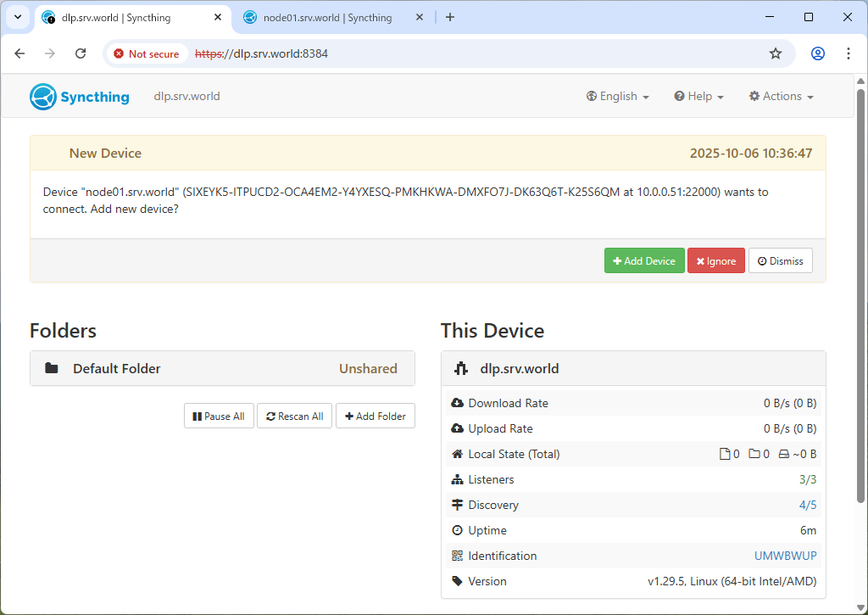Bookmark this page with star icon

775,53
